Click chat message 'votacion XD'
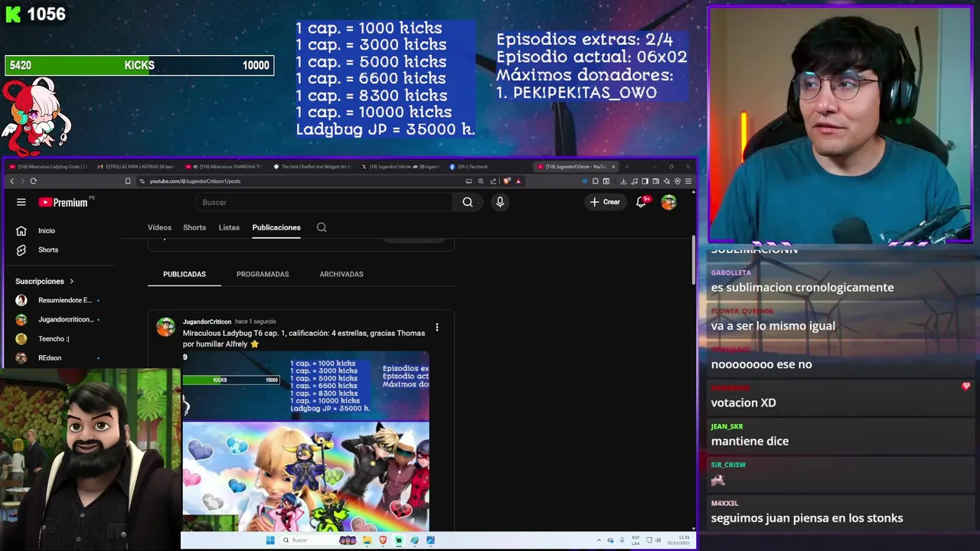The height and width of the screenshot is (551, 980). coord(743,403)
